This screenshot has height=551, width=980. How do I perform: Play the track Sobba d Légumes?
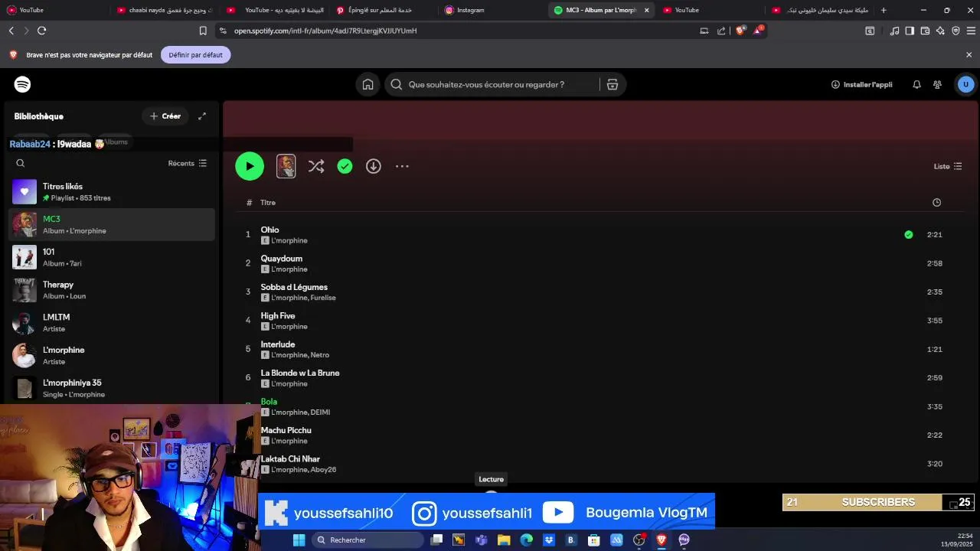[294, 287]
